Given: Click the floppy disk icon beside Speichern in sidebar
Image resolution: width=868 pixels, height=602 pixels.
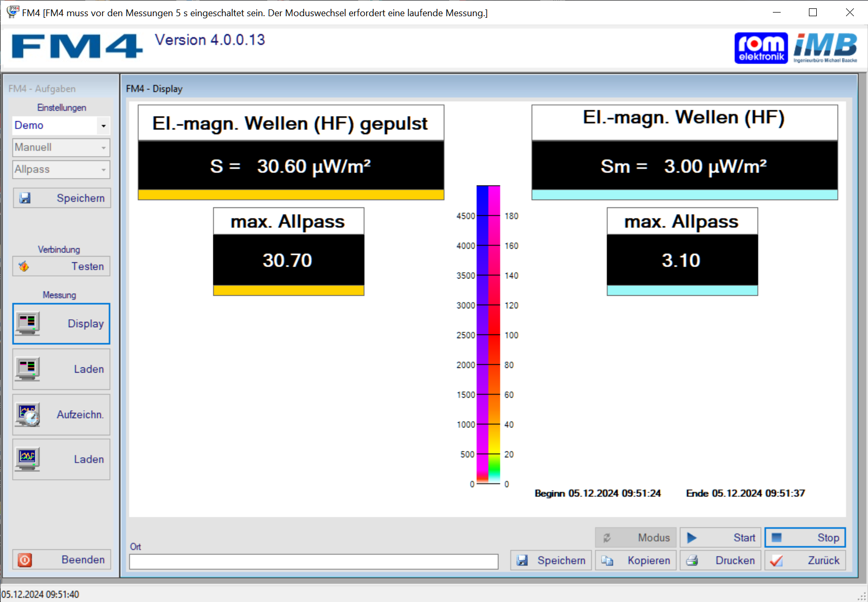Looking at the screenshot, I should (25, 198).
